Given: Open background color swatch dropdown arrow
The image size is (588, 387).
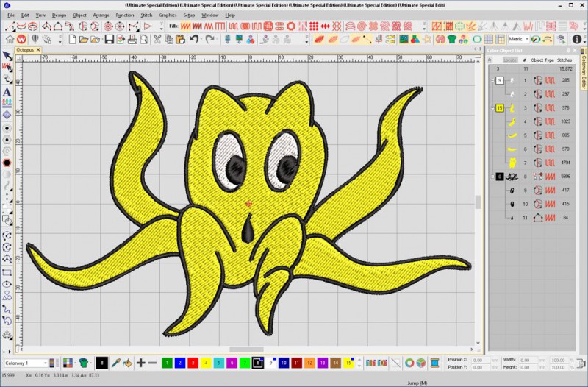Looking at the screenshot, I should 75,363.
